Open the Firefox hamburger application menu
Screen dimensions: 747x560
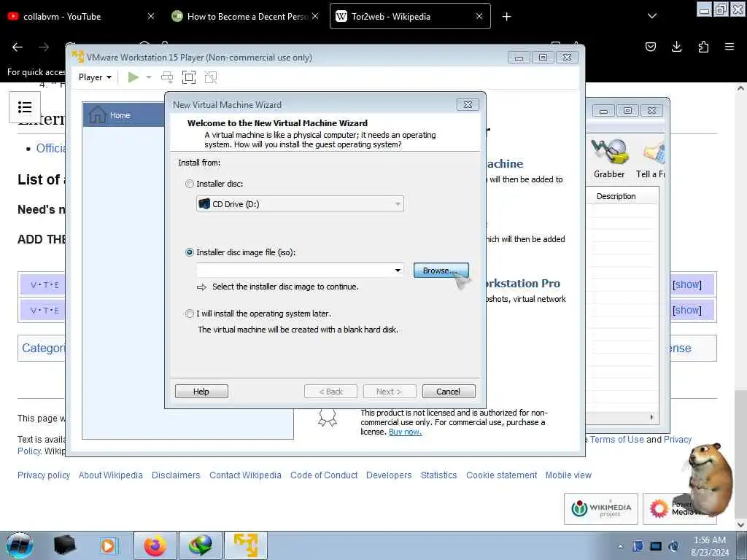(729, 47)
